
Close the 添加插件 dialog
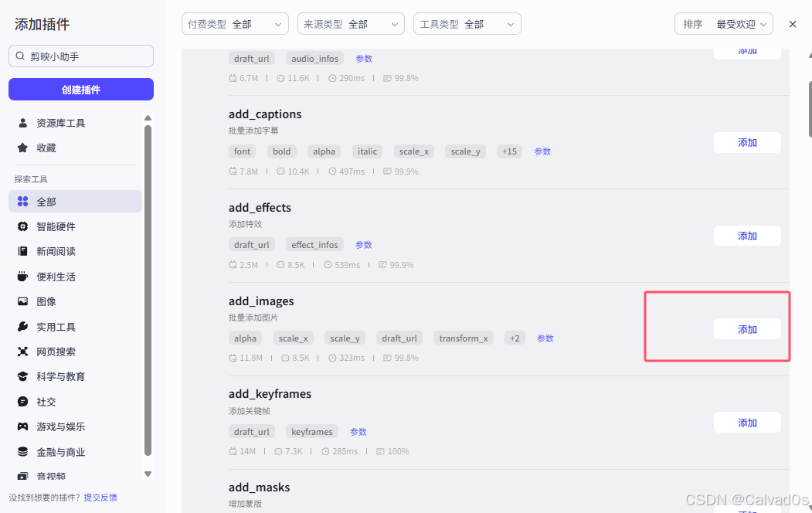(793, 24)
